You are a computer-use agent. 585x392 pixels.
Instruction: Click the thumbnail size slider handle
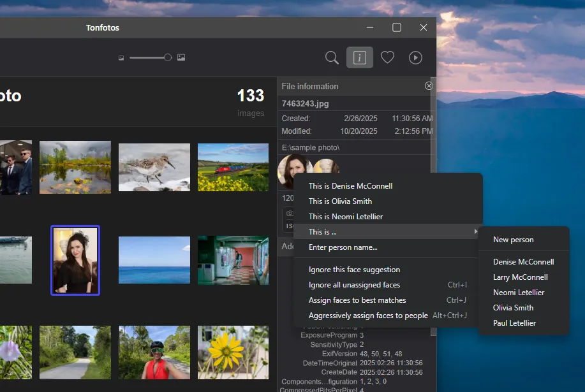point(168,57)
